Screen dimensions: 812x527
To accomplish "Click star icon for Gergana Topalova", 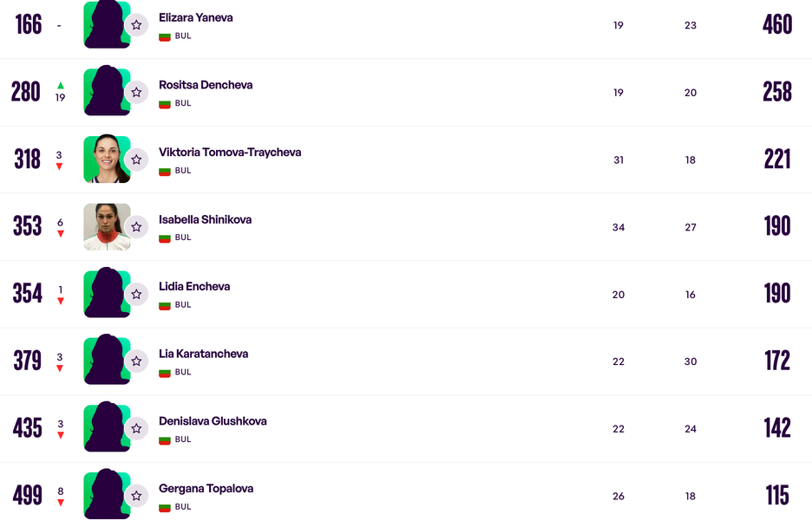I will pos(136,496).
